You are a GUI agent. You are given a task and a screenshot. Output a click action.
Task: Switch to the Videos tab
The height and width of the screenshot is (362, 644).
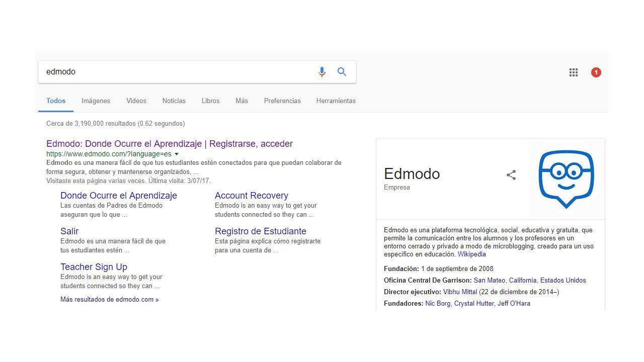[136, 101]
